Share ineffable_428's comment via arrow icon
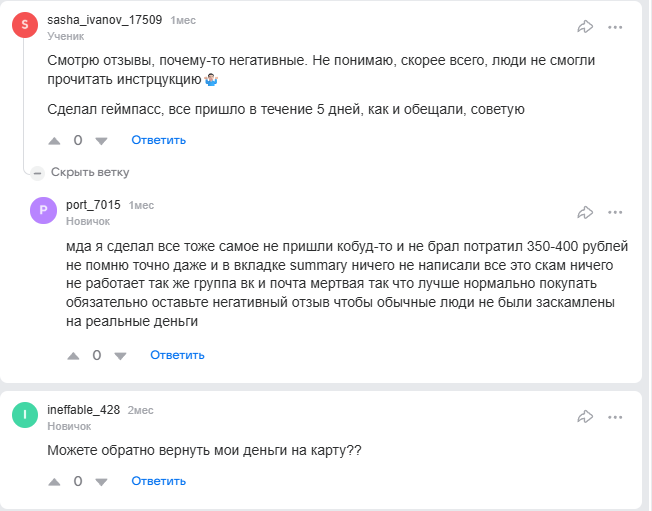Image resolution: width=652 pixels, height=511 pixels. coord(586,415)
